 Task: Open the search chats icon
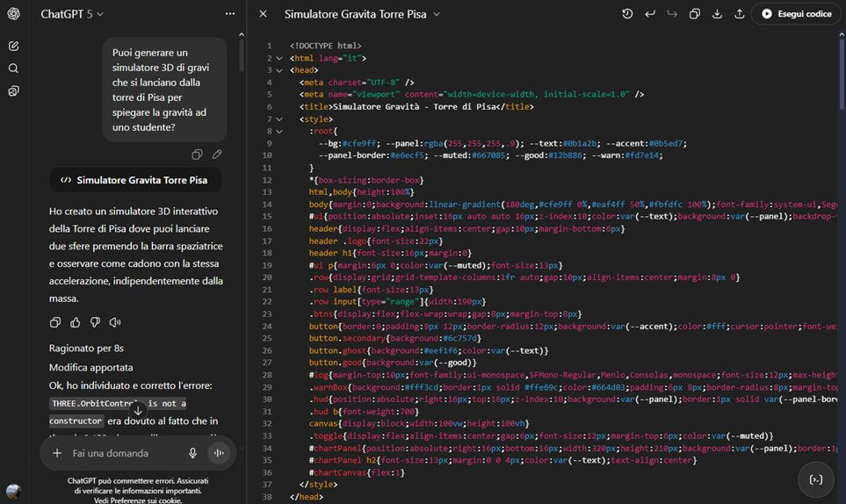pyautogui.click(x=13, y=68)
